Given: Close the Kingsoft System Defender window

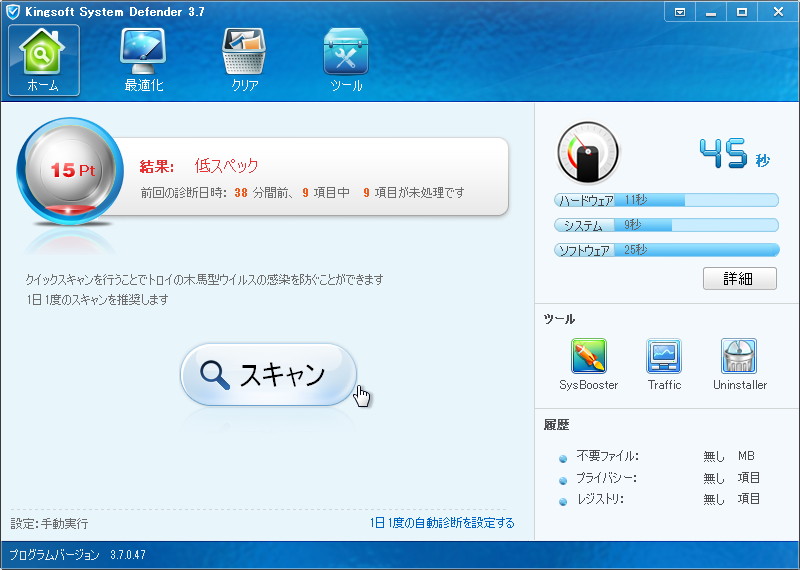Looking at the screenshot, I should click(x=778, y=12).
